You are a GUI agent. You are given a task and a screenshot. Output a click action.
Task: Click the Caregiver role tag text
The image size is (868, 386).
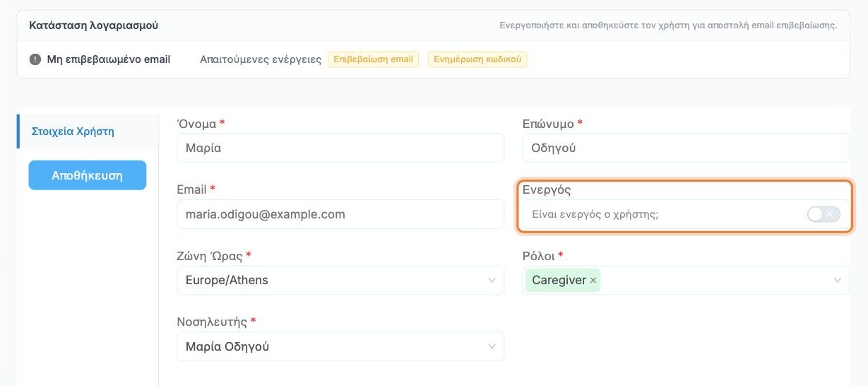click(559, 281)
